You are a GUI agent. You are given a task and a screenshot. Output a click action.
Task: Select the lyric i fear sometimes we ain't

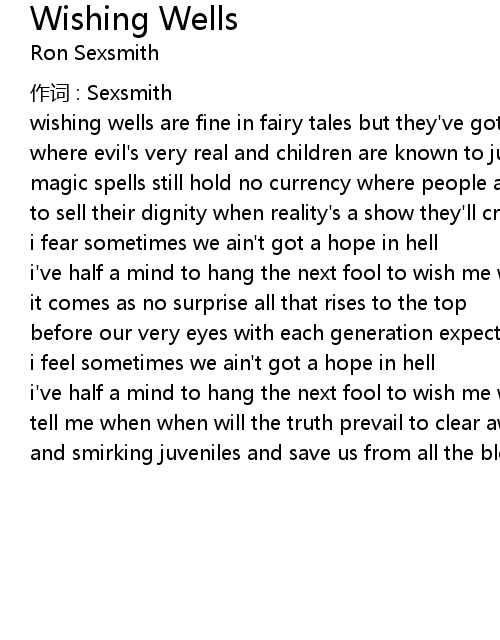click(x=234, y=243)
